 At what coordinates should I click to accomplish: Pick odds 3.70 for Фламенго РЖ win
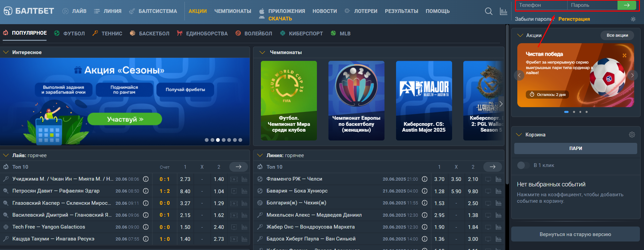[439, 179]
